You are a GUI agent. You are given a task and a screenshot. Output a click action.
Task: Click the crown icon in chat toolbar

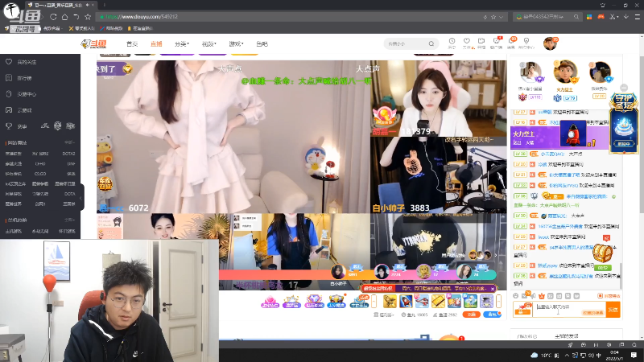click(542, 296)
